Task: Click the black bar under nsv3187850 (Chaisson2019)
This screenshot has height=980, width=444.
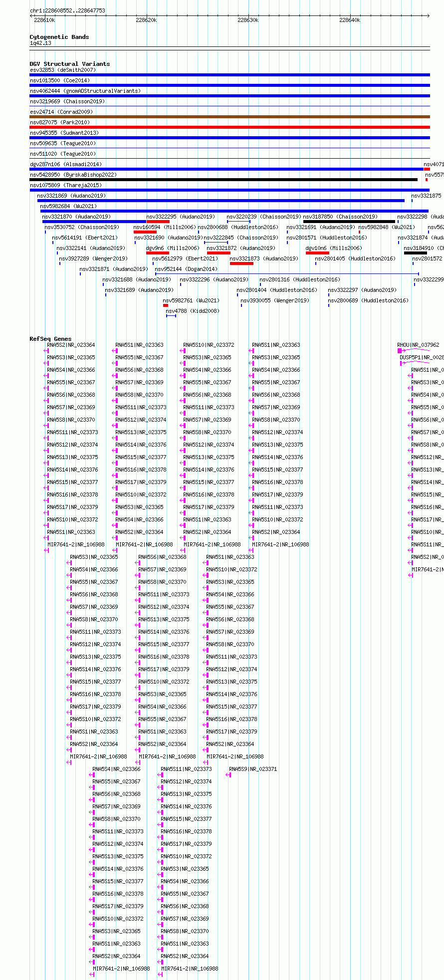Action: (x=349, y=222)
